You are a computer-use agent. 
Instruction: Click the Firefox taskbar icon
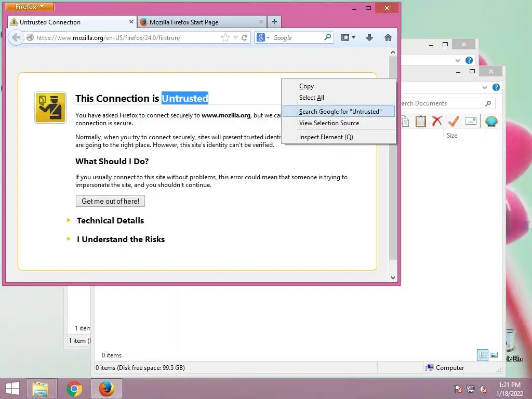tap(106, 389)
